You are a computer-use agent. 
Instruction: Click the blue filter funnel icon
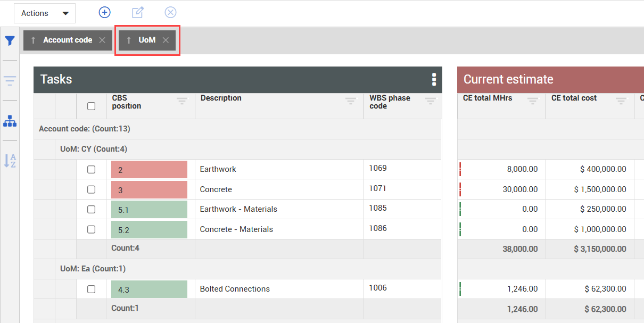10,41
